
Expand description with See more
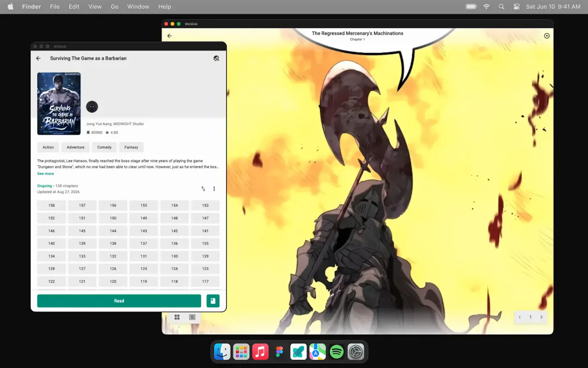pos(46,174)
